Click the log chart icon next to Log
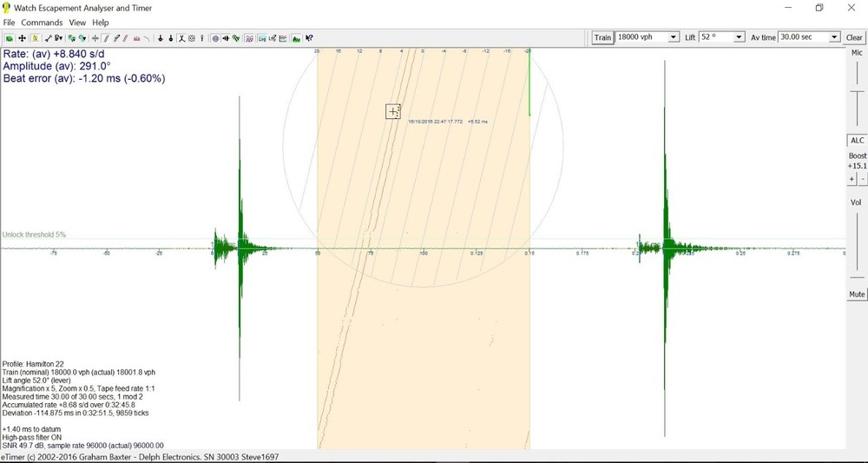Screen dimensions: 868x463 (273, 38)
